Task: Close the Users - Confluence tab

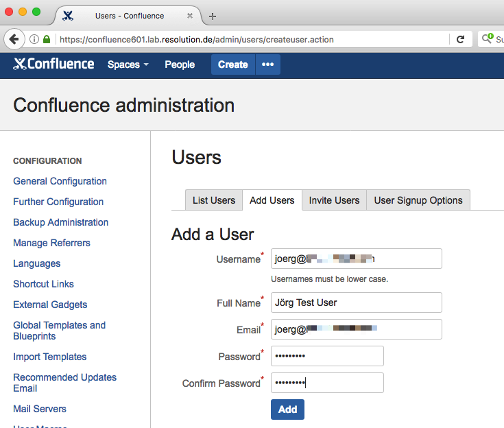Action: click(x=190, y=16)
